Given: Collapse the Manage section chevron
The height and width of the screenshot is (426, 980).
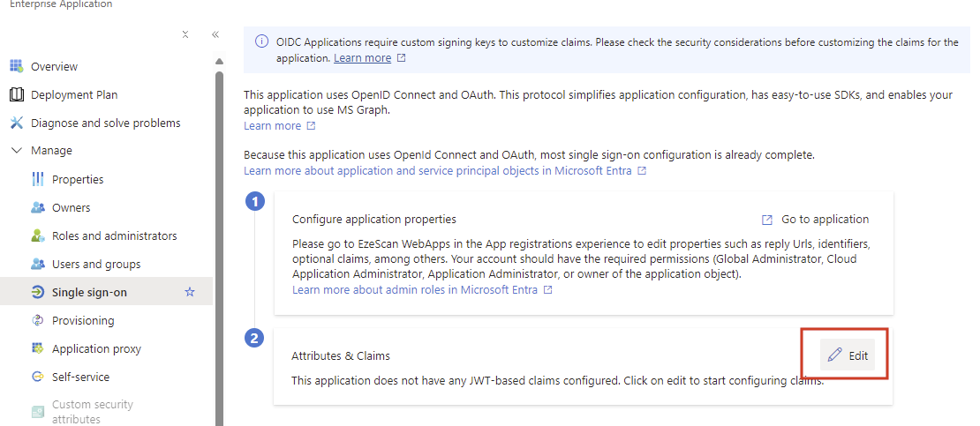Looking at the screenshot, I should pos(16,151).
